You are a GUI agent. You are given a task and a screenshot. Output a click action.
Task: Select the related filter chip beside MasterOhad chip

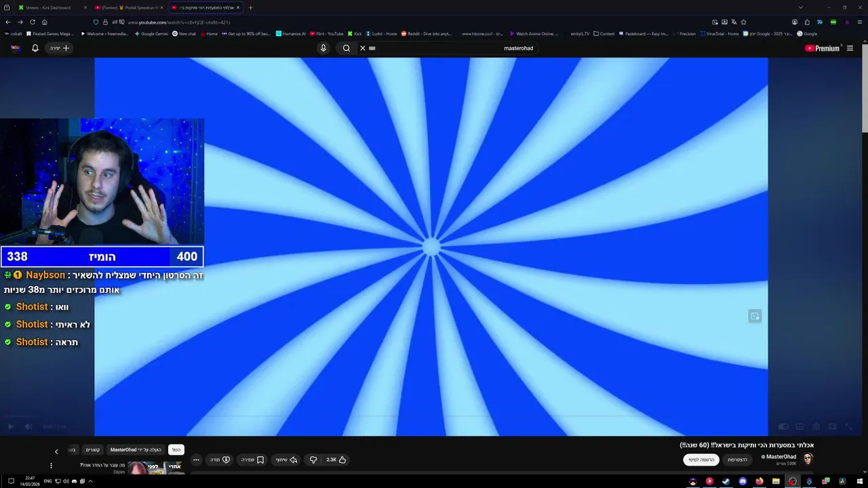[x=93, y=449]
